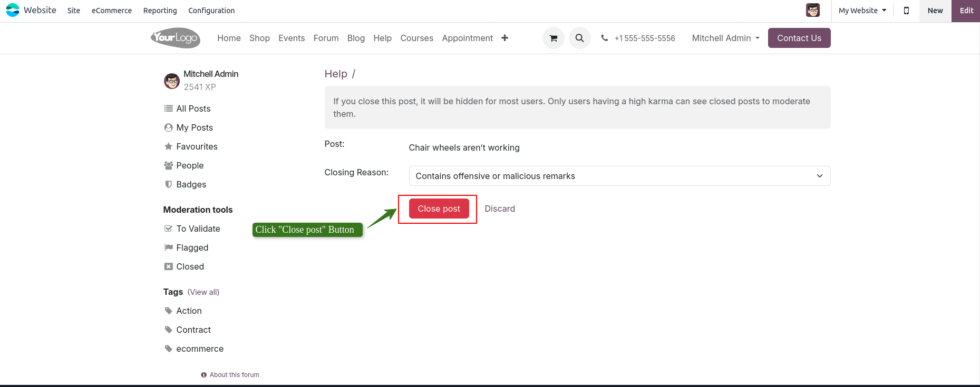Open the shopping cart icon

553,38
